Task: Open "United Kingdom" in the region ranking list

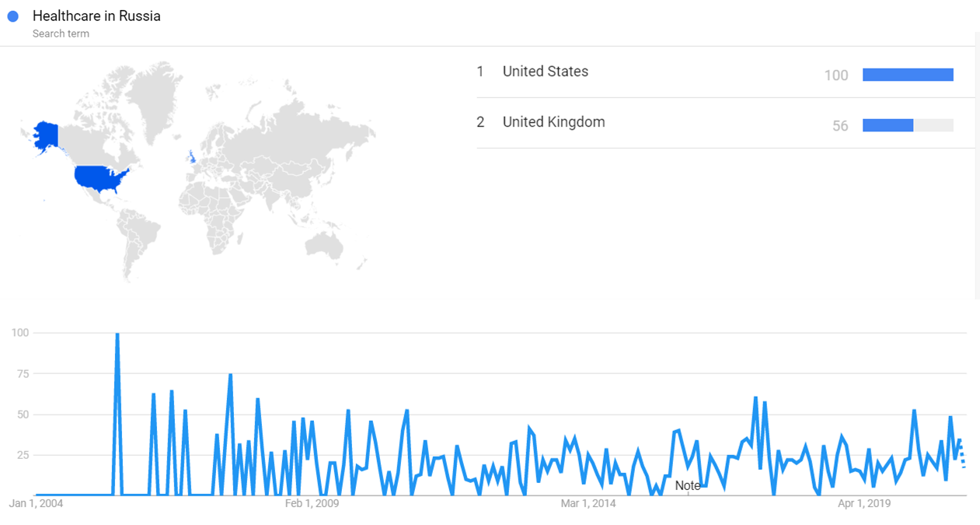Action: (x=553, y=122)
